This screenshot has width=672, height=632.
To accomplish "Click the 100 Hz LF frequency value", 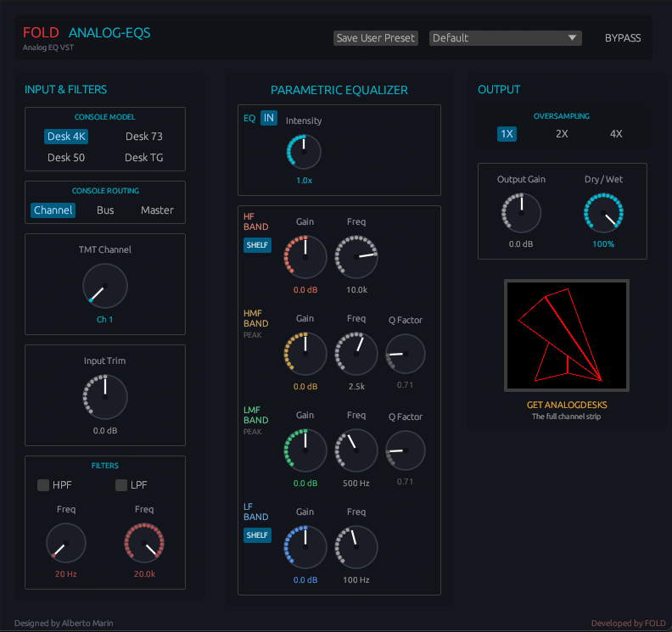I will 356,580.
